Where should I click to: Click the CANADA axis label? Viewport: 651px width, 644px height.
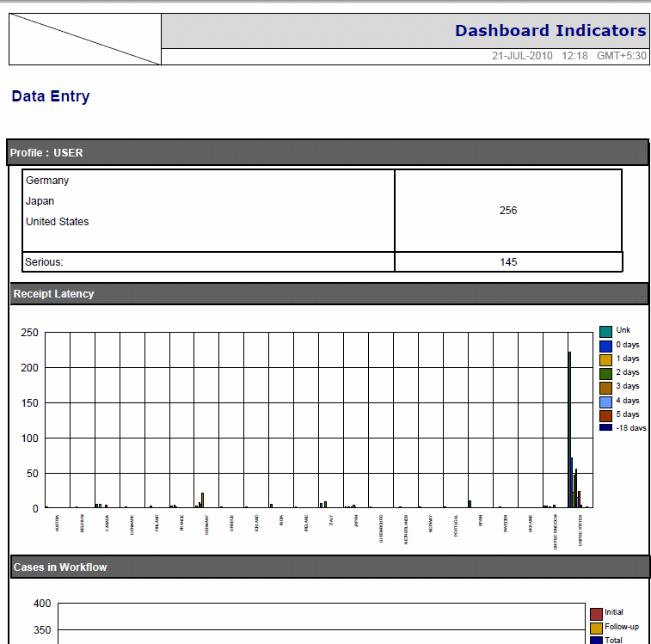(x=107, y=523)
